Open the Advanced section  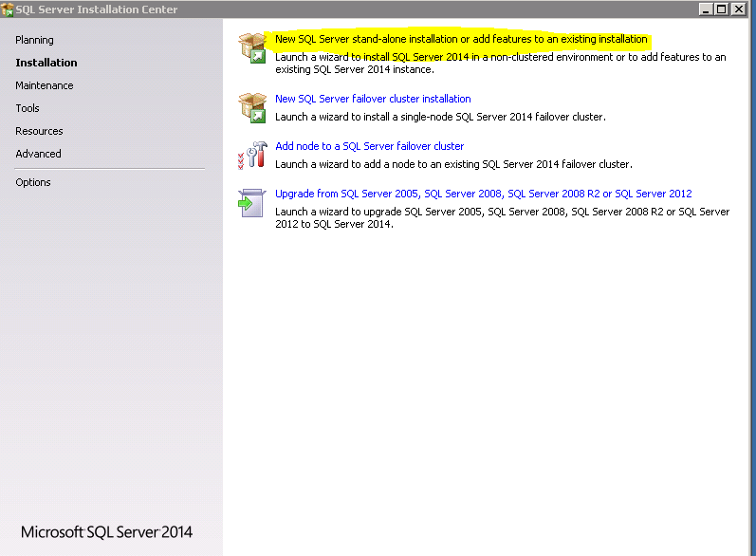click(38, 154)
